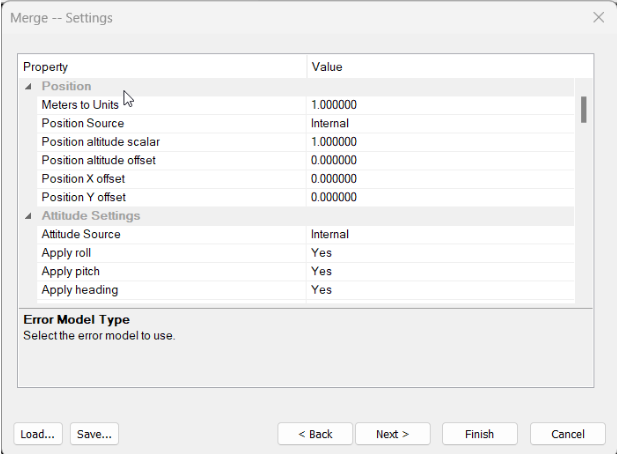Collapse the Position section
Screen dimensions: 617x454
(x=28, y=87)
